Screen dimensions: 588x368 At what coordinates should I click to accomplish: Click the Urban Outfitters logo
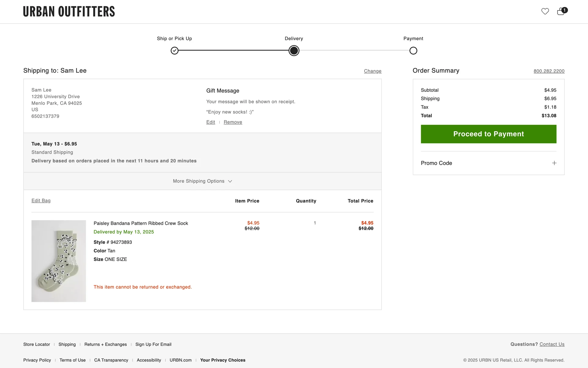[x=69, y=12]
